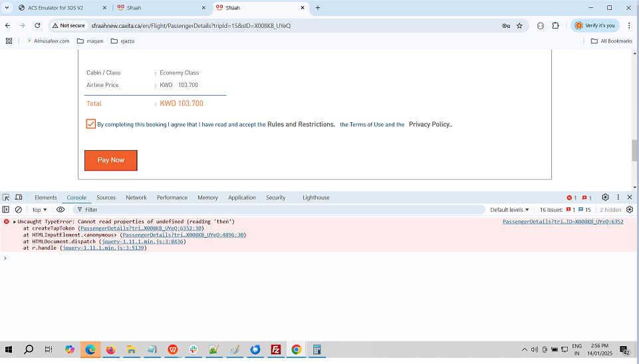The height and width of the screenshot is (364, 639).
Task: Switch to the ACS Emulator for 3DS V2 tab
Action: [x=60, y=8]
